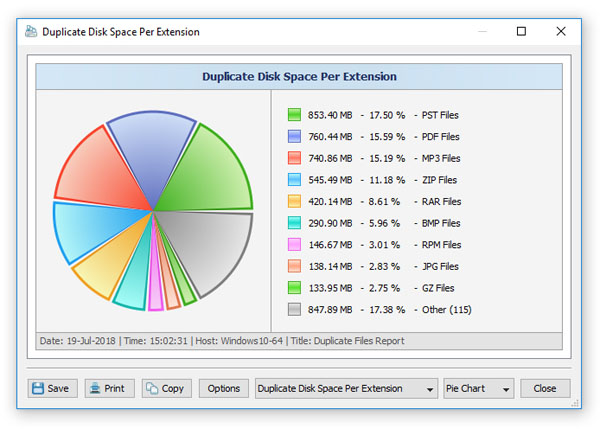Click the teal BMP Files legend swatch
600x429 pixels.
click(x=294, y=223)
